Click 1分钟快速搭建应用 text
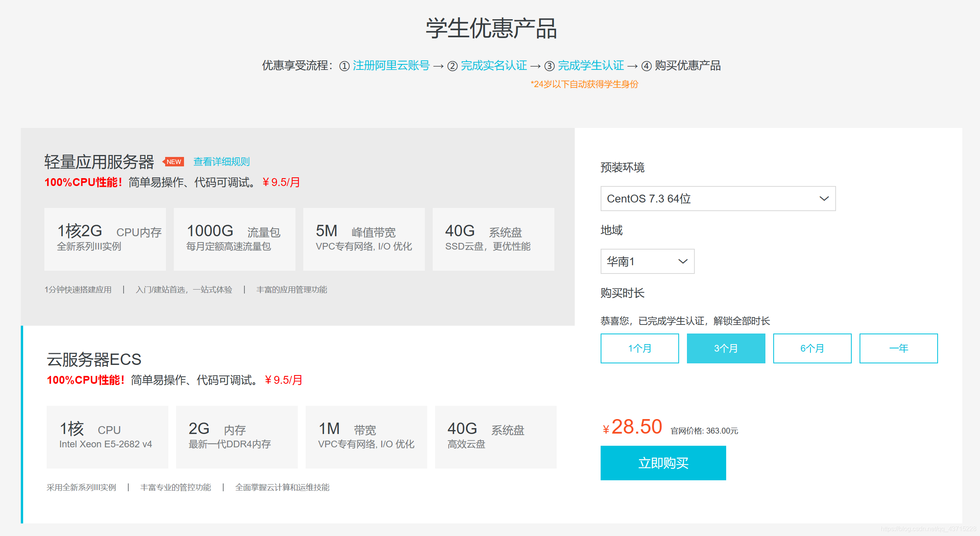The width and height of the screenshot is (980, 536). [78, 290]
